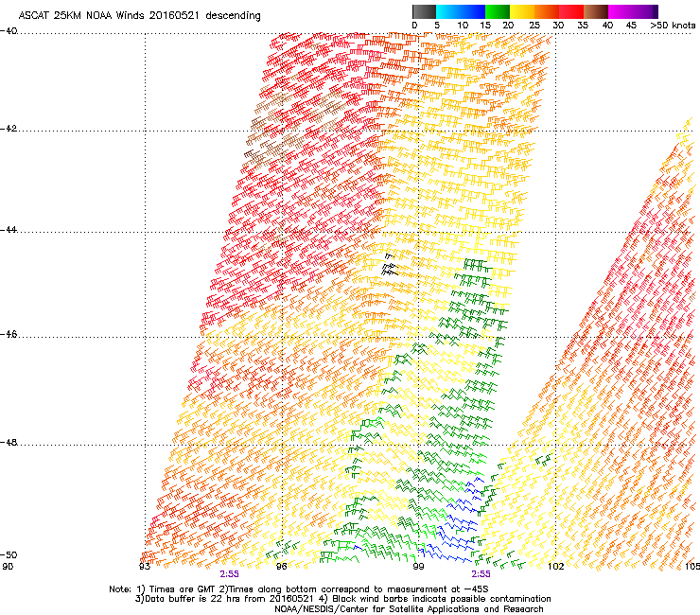Image resolution: width=700 pixels, height=615 pixels.
Task: Click the '>50 knots' legend label
Action: [x=673, y=26]
